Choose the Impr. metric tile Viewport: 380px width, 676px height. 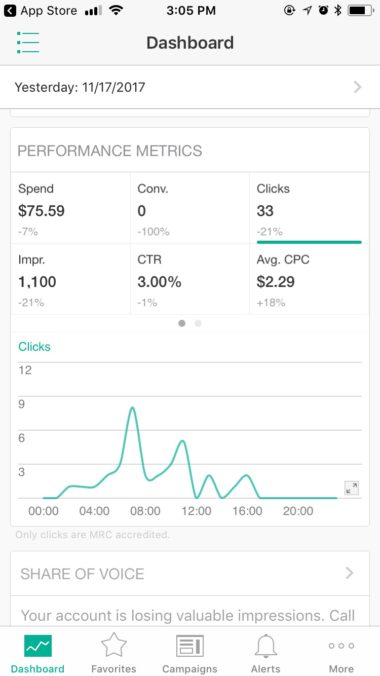click(71, 279)
